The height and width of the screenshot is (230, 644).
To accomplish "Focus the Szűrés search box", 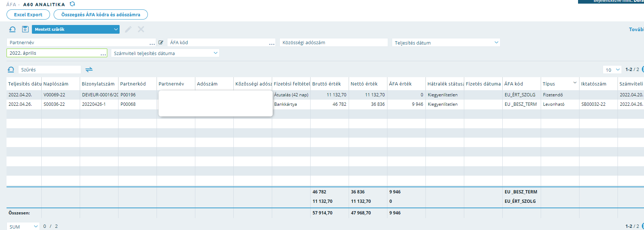I will tap(49, 70).
